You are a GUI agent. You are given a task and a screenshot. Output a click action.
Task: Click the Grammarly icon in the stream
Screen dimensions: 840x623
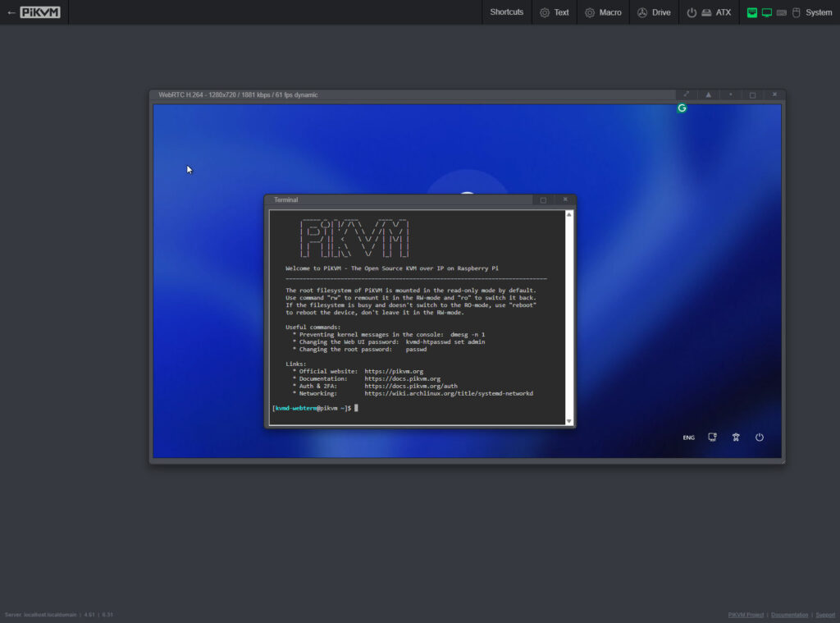[x=682, y=108]
